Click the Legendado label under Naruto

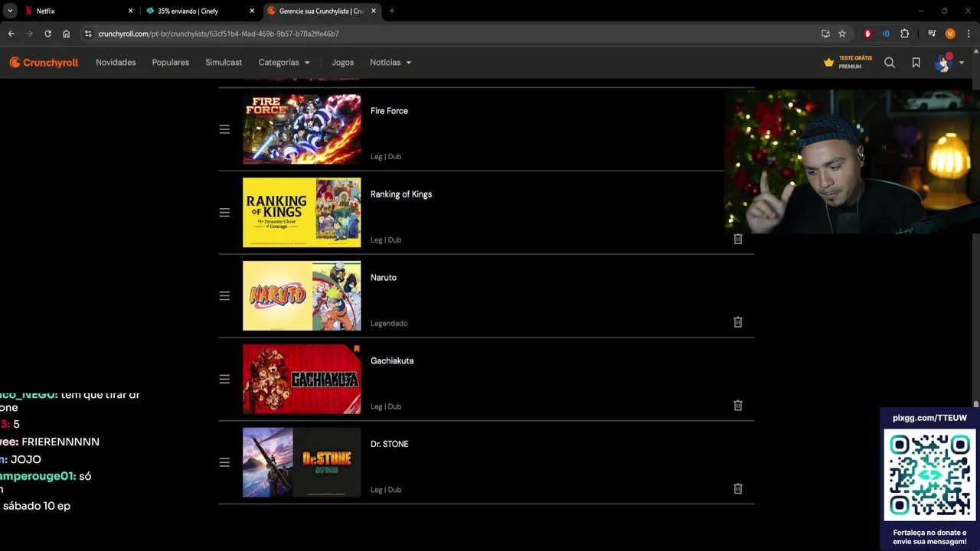click(x=389, y=323)
